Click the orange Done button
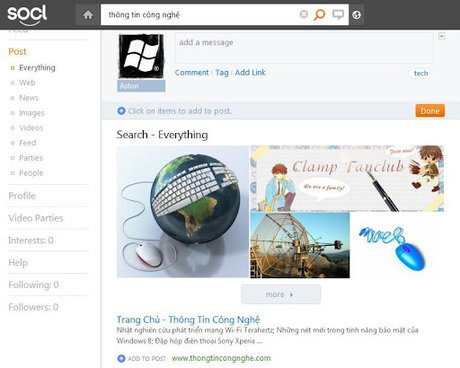The image size is (460, 368). click(x=430, y=111)
